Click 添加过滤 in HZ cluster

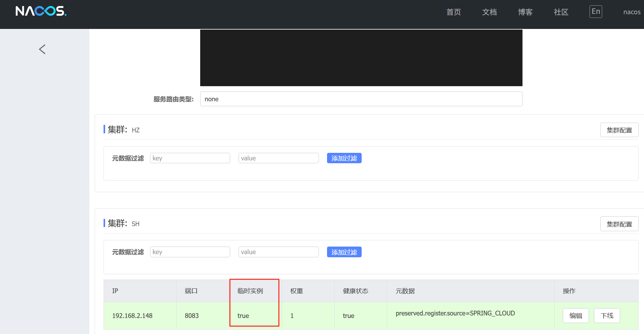(344, 158)
